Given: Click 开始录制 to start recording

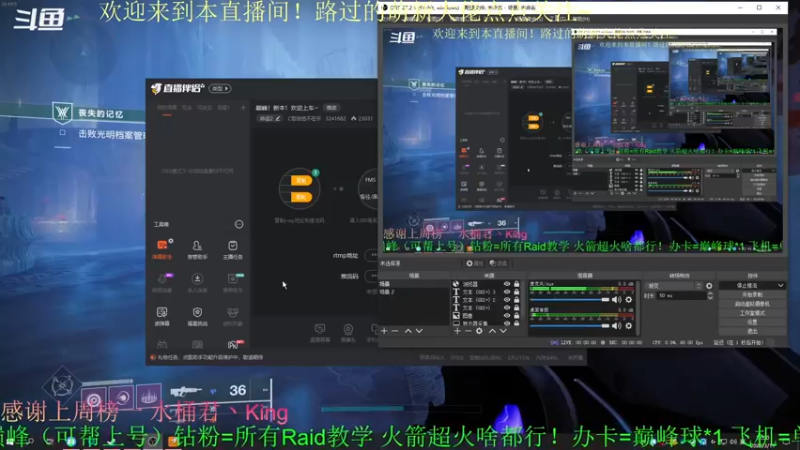Looking at the screenshot, I should [752, 295].
